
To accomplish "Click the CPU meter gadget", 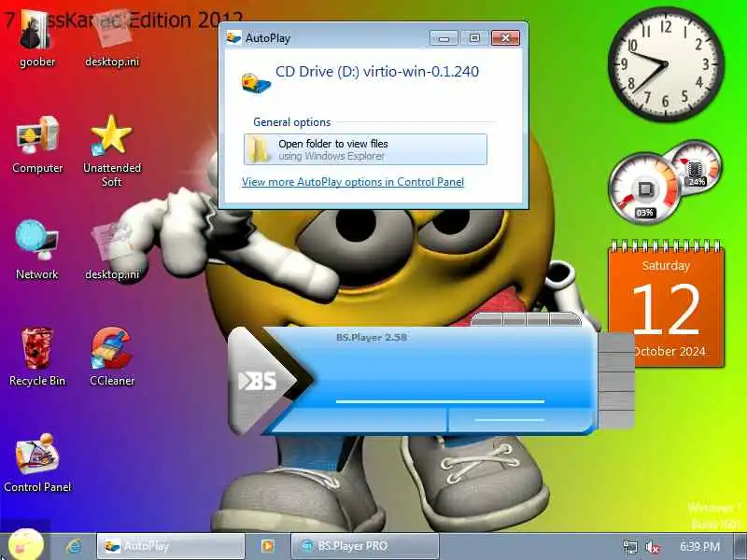I will 644,189.
